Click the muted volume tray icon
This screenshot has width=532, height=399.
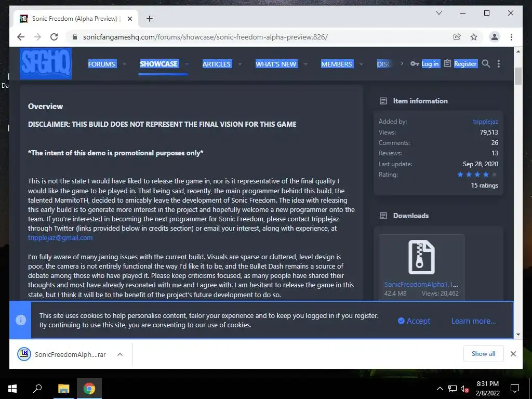tap(465, 389)
